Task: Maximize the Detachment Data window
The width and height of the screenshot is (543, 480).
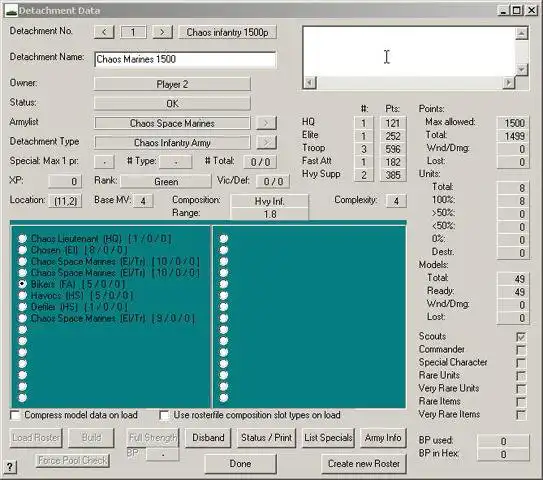Action: (517, 10)
